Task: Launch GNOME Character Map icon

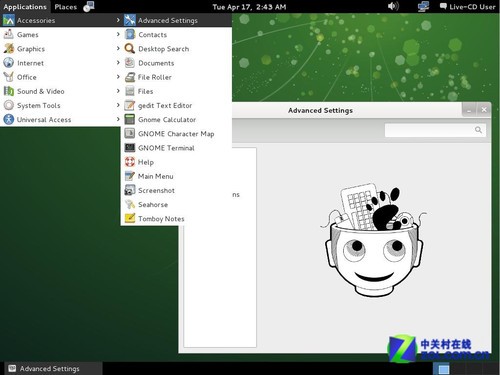Action: (130, 134)
